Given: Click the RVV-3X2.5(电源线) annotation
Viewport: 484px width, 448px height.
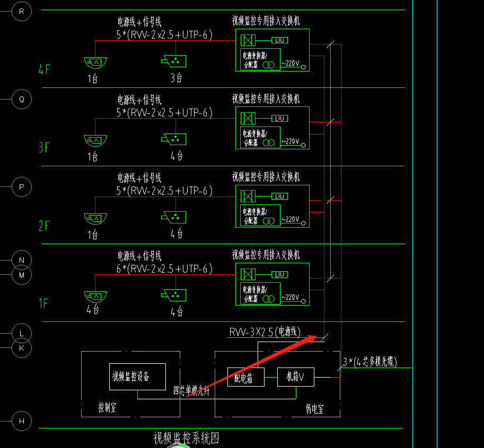Looking at the screenshot, I should [x=265, y=331].
